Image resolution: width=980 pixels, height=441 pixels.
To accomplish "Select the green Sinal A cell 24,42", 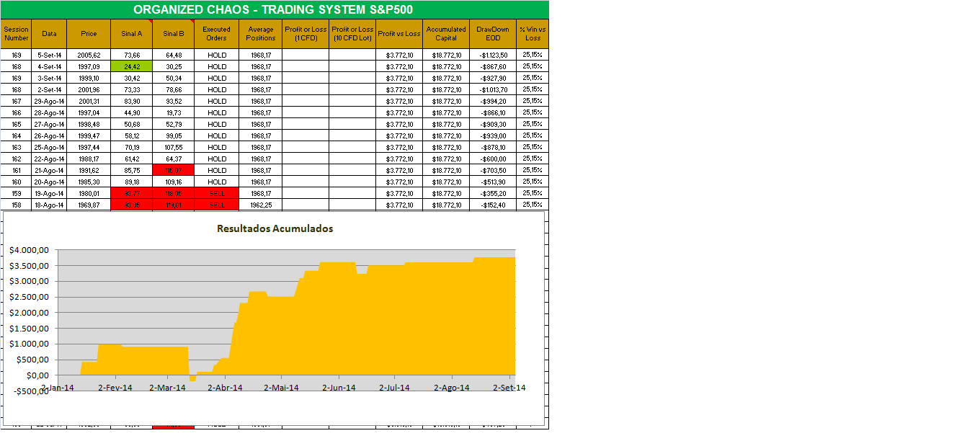I will click(x=132, y=66).
